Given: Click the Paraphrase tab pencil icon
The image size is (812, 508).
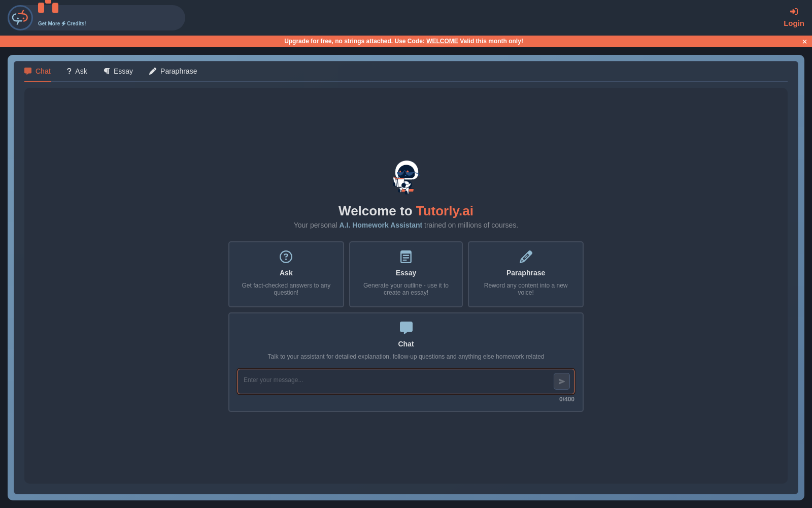Looking at the screenshot, I should (153, 71).
